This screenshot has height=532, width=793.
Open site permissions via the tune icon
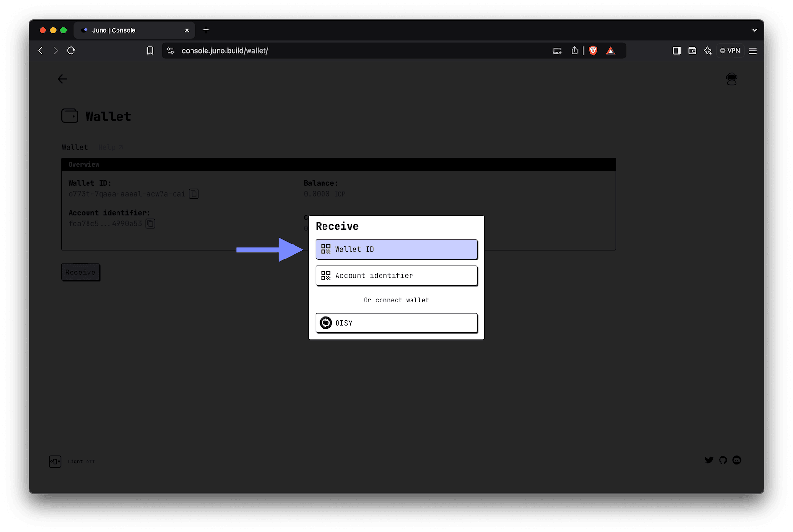point(170,50)
